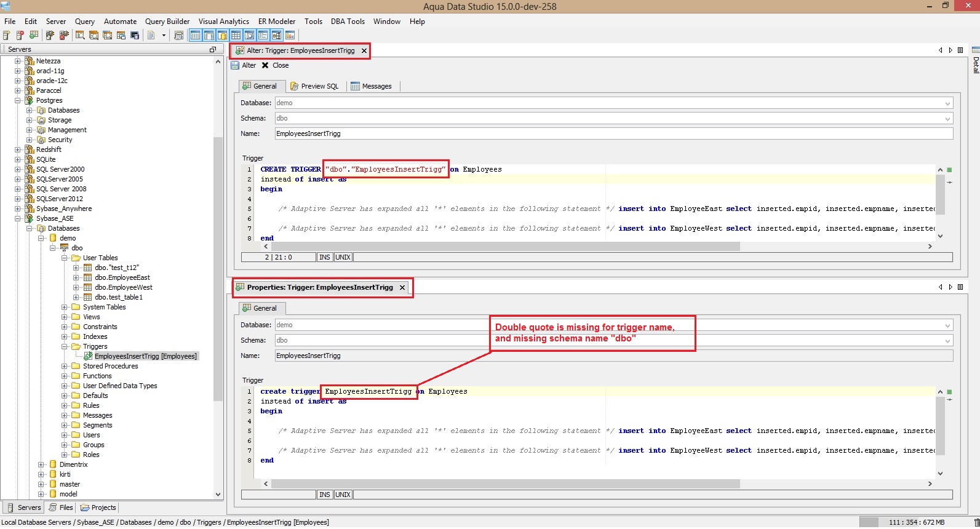Expand the Netezza server node
The image size is (980, 529).
[18, 61]
